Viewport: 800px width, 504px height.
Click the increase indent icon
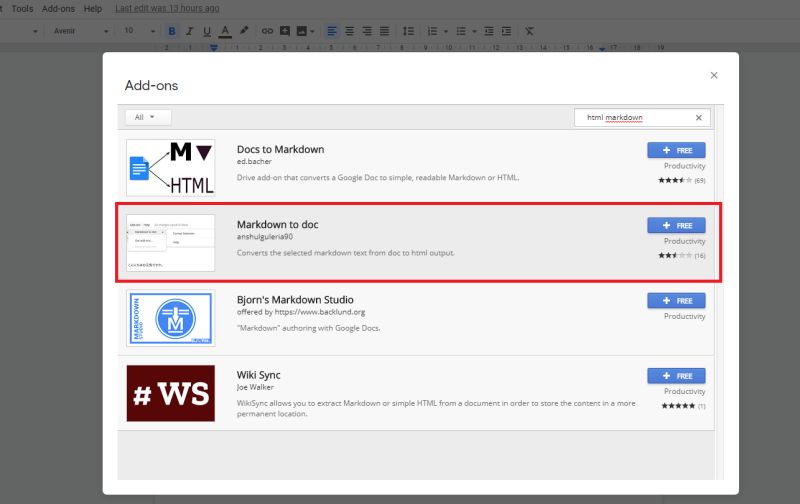pos(506,31)
